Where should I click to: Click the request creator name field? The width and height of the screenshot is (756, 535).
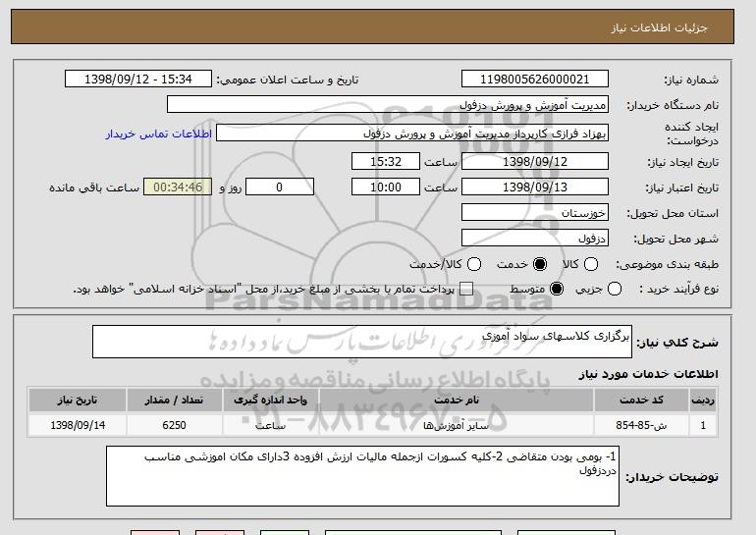click(x=412, y=134)
